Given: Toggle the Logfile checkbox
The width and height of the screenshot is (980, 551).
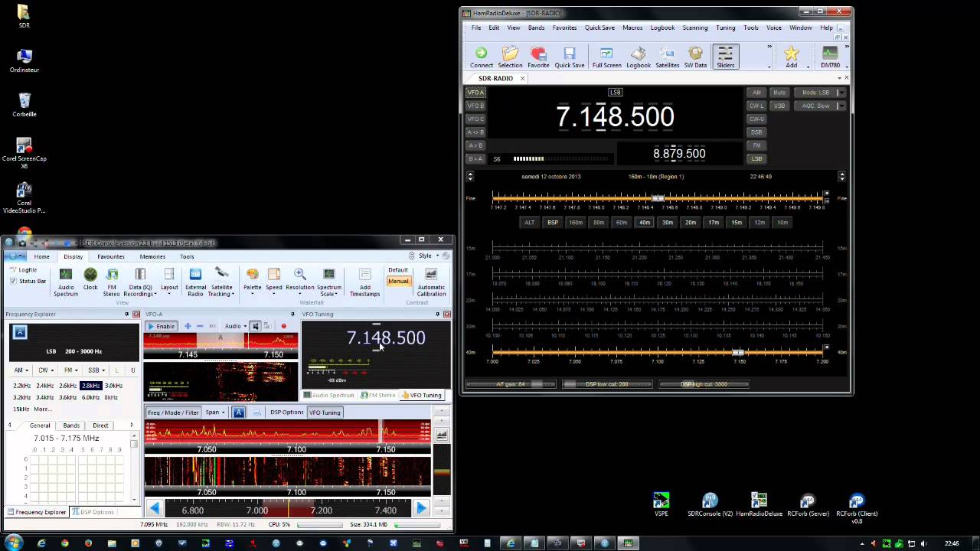Looking at the screenshot, I should (13, 270).
